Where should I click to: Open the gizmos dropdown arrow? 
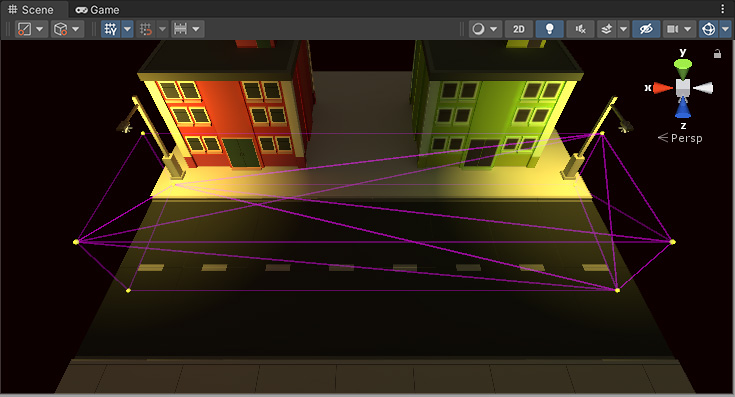(x=725, y=29)
